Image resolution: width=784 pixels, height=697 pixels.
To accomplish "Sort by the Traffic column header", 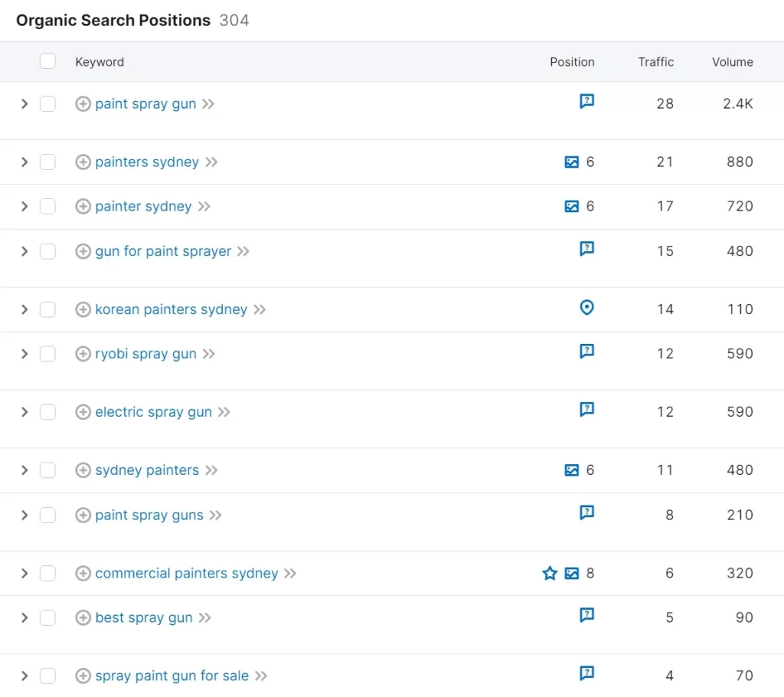I will 655,62.
